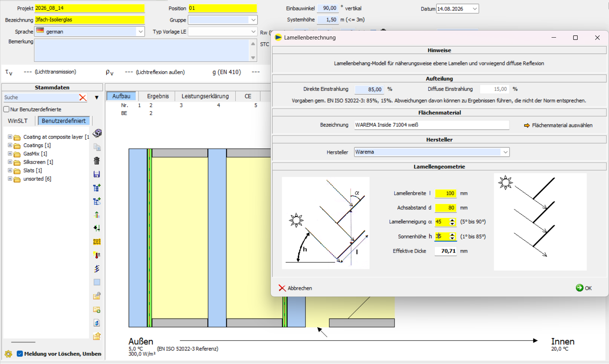Confirm the dialog with OK
This screenshot has height=364, width=609.
[x=584, y=288]
